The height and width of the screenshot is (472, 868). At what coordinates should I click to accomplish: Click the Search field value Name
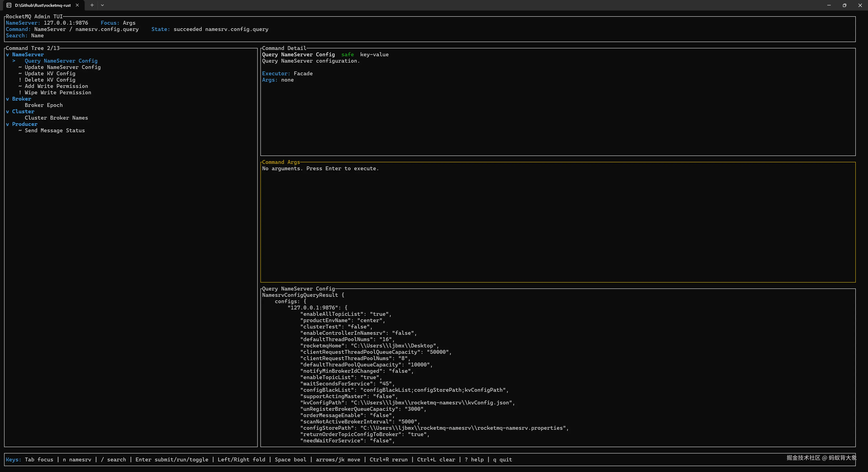pos(37,36)
